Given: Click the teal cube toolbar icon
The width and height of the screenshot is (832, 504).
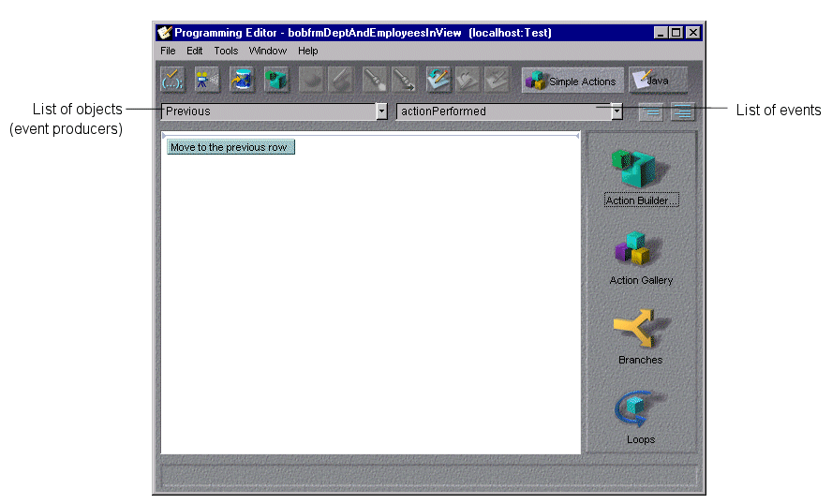Looking at the screenshot, I should click(276, 81).
